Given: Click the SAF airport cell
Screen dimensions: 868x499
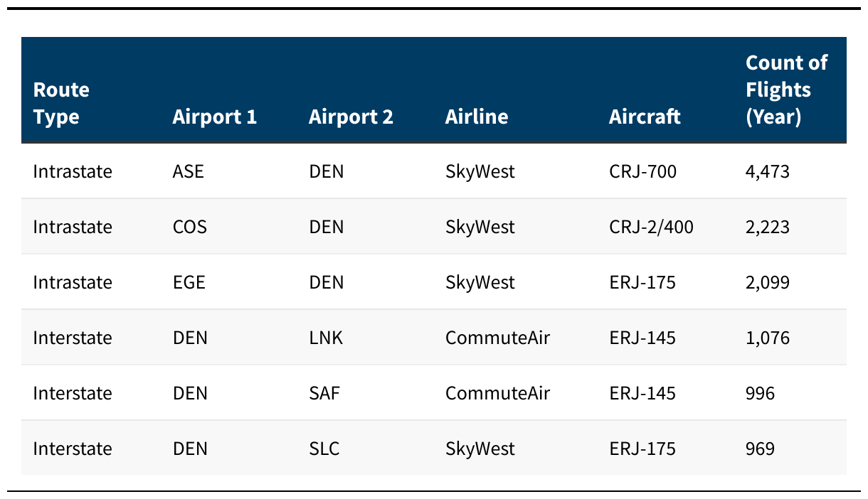Looking at the screenshot, I should click(324, 393).
